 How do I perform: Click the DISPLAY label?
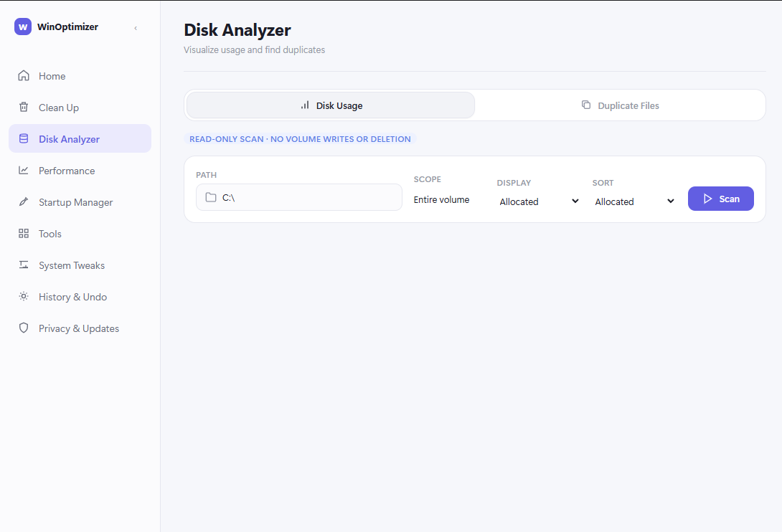click(x=514, y=183)
